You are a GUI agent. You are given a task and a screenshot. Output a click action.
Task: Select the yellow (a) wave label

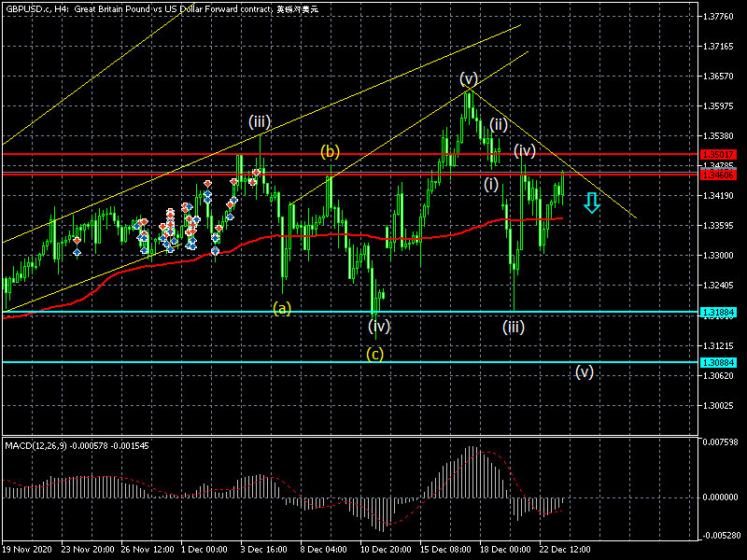point(282,307)
